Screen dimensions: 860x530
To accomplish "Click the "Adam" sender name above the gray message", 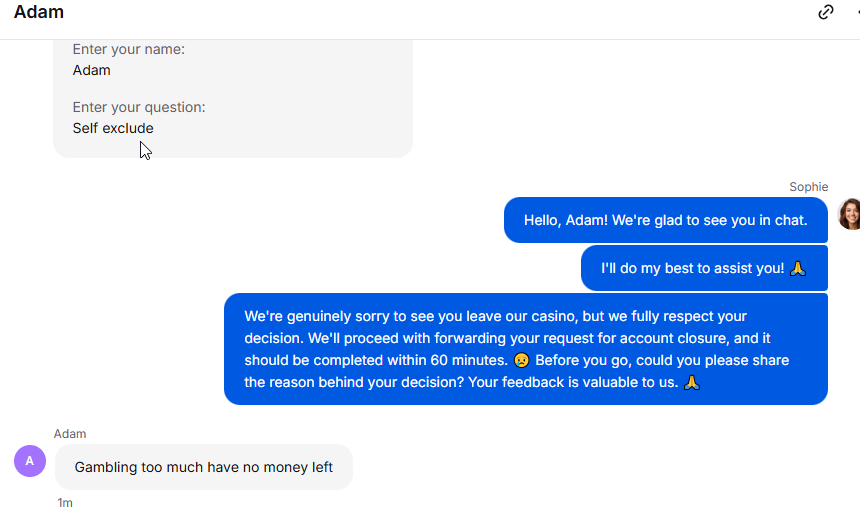I will 70,433.
